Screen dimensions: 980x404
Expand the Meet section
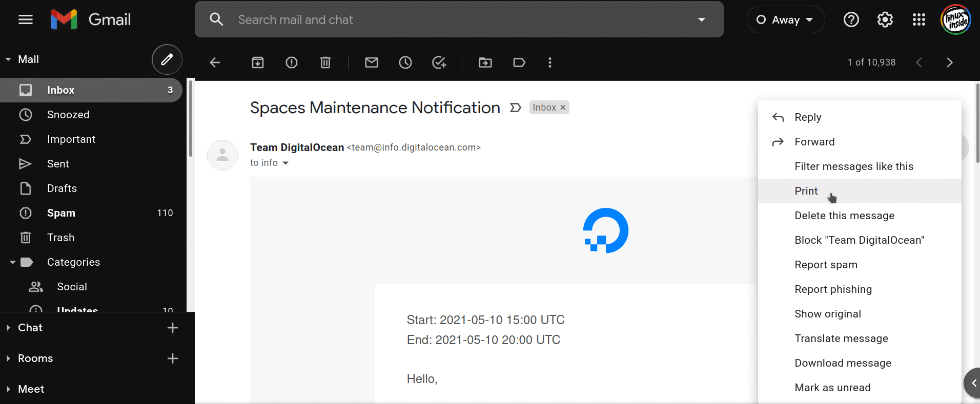point(8,389)
